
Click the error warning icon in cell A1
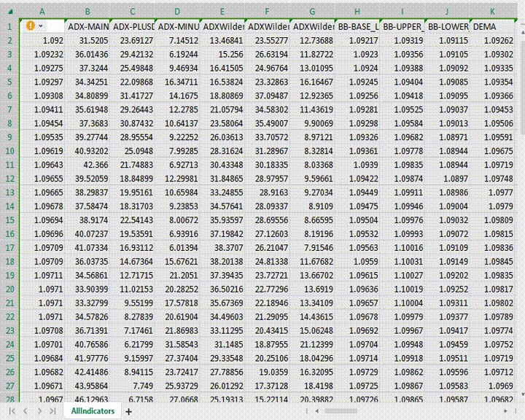(30, 26)
